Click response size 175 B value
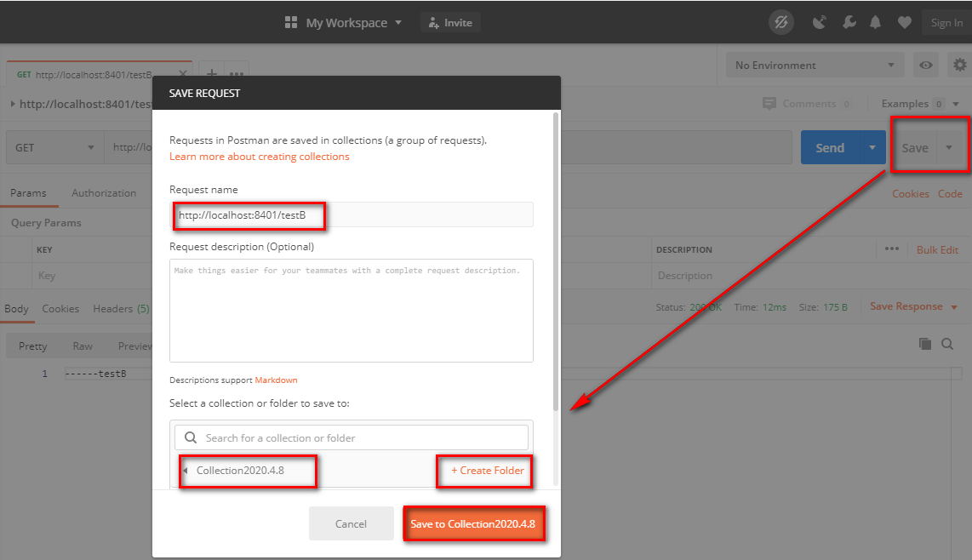Viewport: 972px width, 560px height. point(835,307)
